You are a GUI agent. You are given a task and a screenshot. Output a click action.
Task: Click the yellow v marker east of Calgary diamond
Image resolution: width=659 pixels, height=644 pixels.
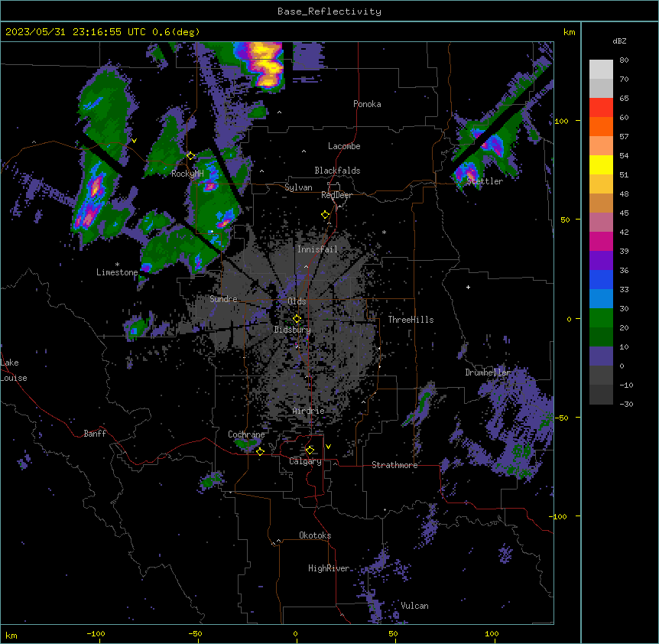(x=328, y=447)
